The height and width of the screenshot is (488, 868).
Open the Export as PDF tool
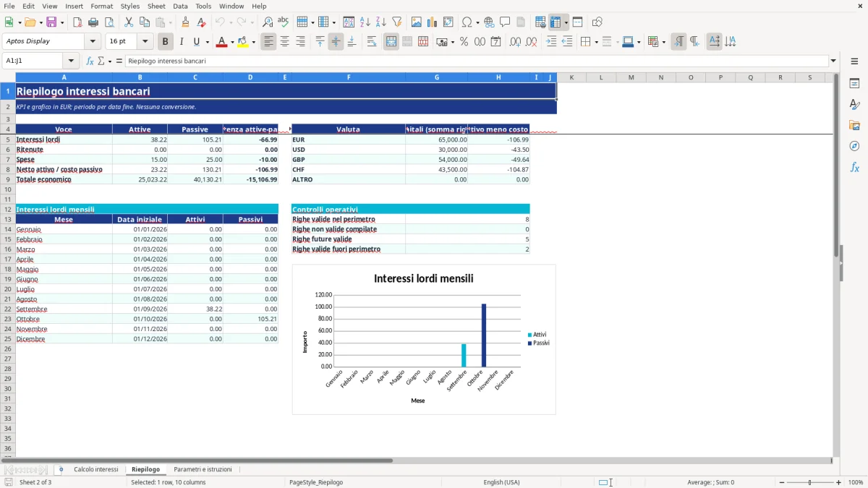pos(77,22)
